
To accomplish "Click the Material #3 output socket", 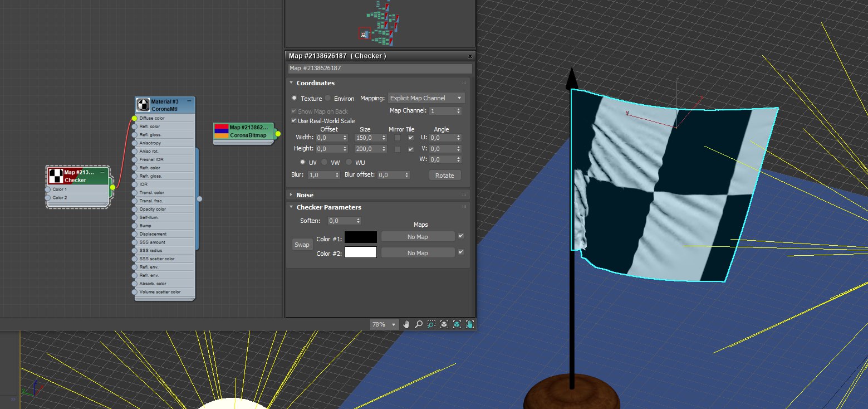I will 200,198.
